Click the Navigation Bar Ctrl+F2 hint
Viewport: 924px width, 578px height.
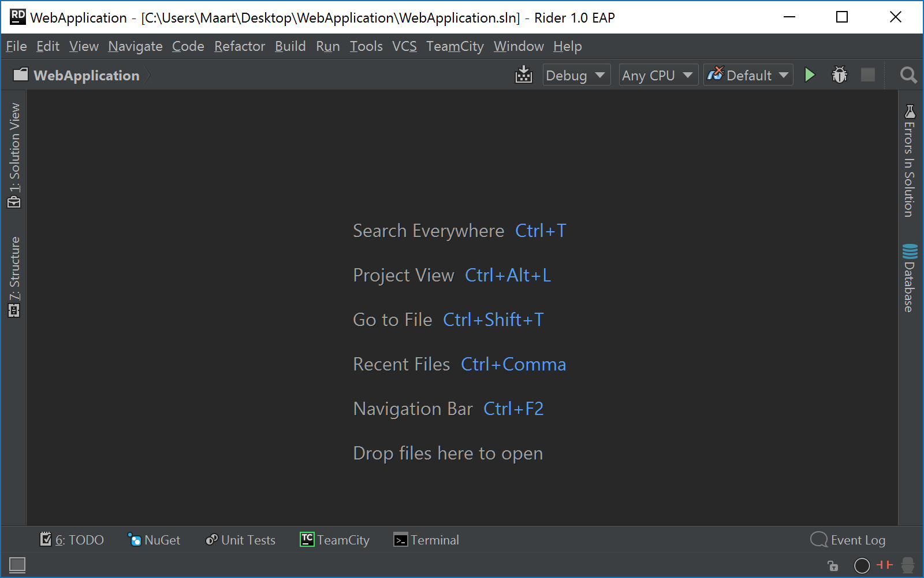coord(449,409)
